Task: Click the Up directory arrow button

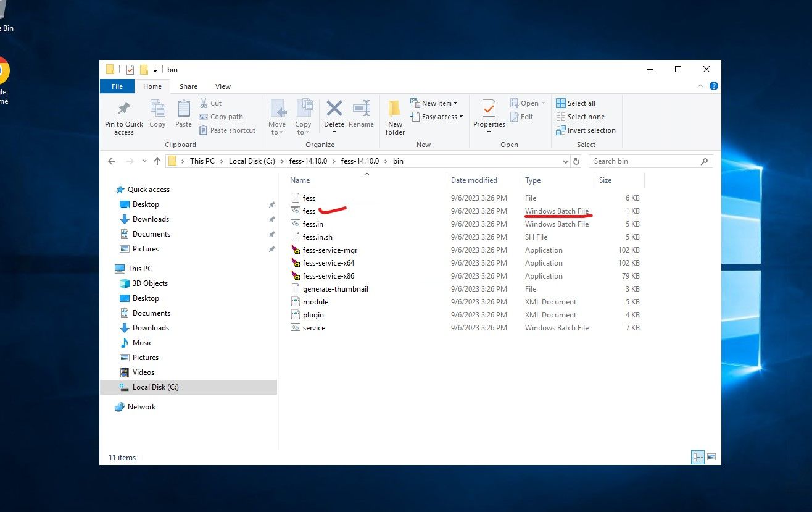Action: (157, 161)
